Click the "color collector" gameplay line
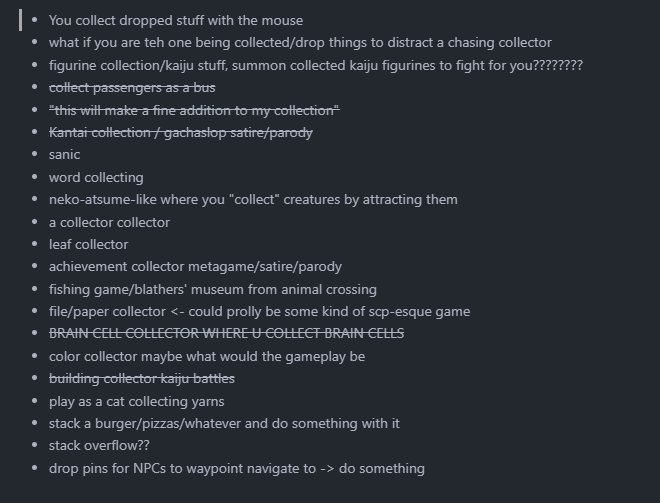Image resolution: width=660 pixels, height=503 pixels. click(206, 356)
